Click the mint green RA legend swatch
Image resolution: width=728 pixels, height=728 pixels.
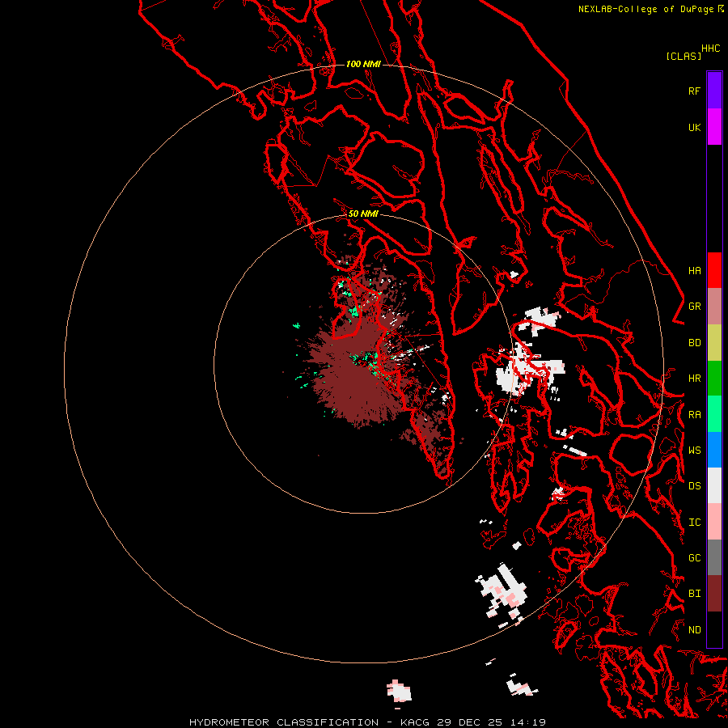click(x=714, y=414)
